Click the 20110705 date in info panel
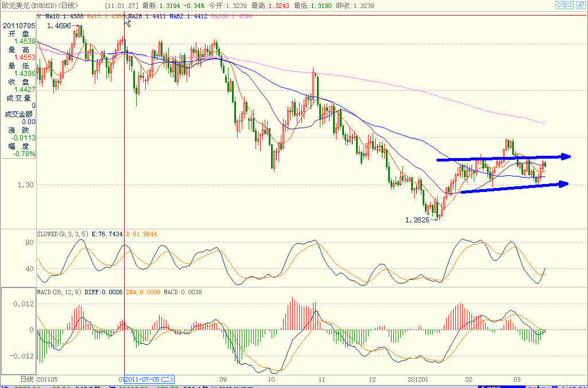 [19, 25]
